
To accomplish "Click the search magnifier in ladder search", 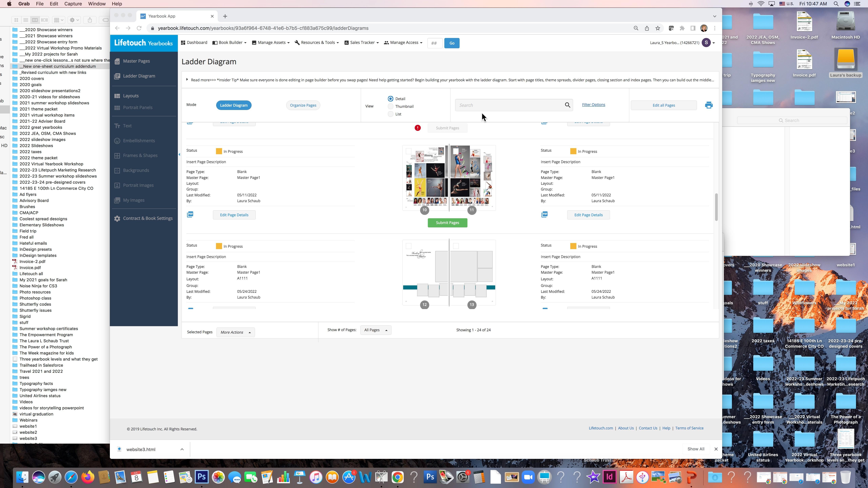I will (567, 105).
